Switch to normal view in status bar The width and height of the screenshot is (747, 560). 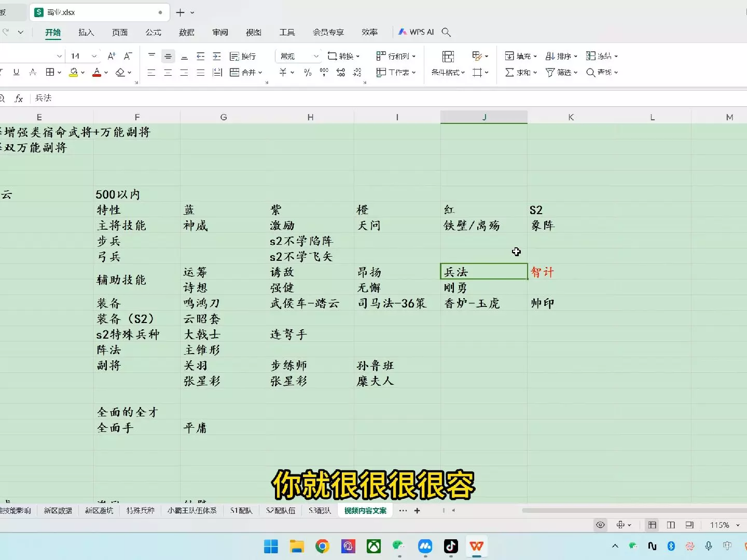coord(652,525)
